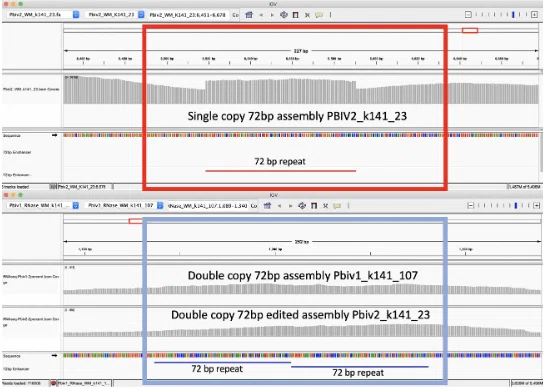Open chromosome dropdown k141_107 in lower window

tap(125, 205)
